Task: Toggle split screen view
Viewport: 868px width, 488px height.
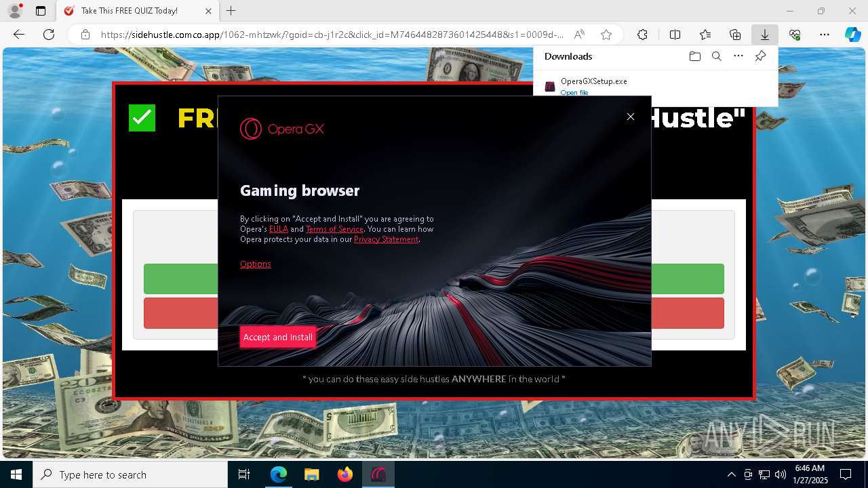Action: pos(675,35)
